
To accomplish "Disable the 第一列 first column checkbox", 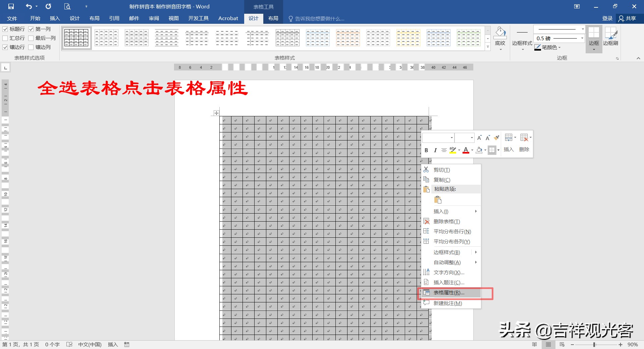I will (x=31, y=29).
